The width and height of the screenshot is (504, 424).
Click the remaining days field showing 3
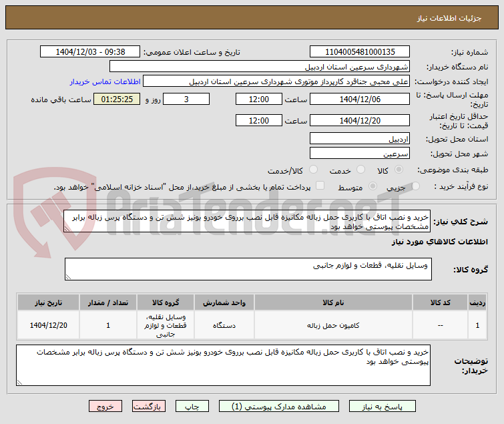[x=186, y=99]
